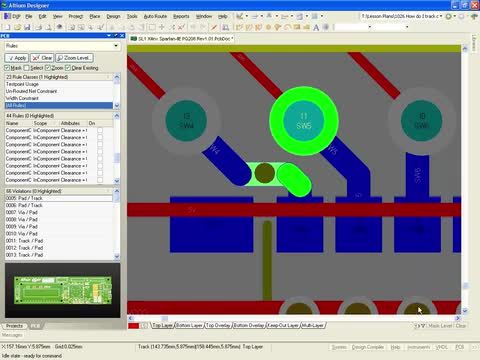This screenshot has width=480, height=360.
Task: Click the browse library binoculars icon
Action: pos(226,27)
